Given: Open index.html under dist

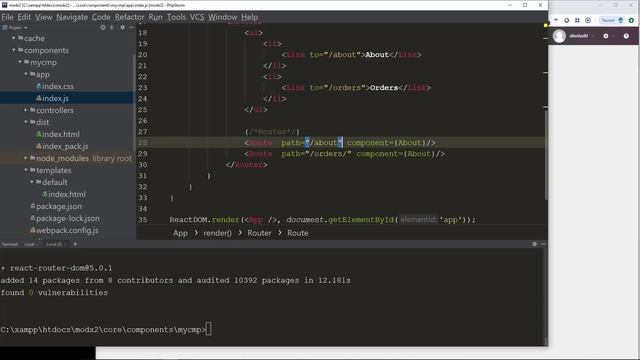Looking at the screenshot, I should pos(58,134).
